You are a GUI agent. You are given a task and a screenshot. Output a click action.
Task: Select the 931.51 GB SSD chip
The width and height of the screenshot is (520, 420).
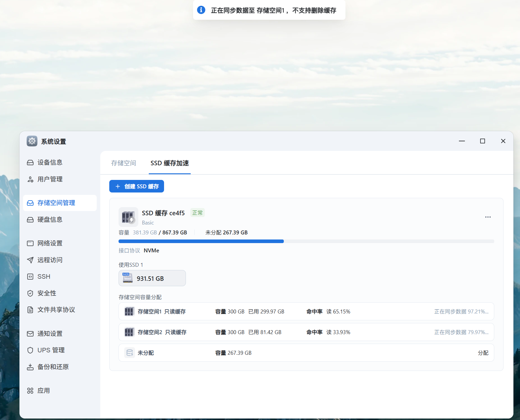(x=152, y=278)
